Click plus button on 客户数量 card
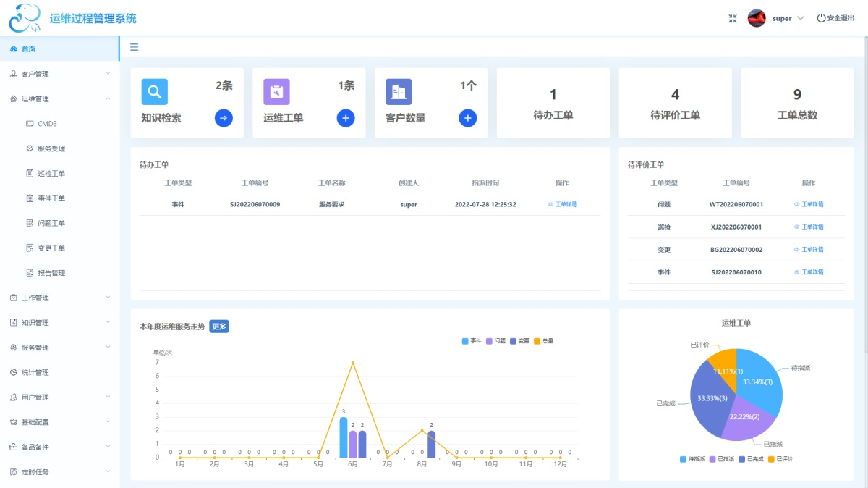Screen dimensions: 868x488 (x=468, y=118)
